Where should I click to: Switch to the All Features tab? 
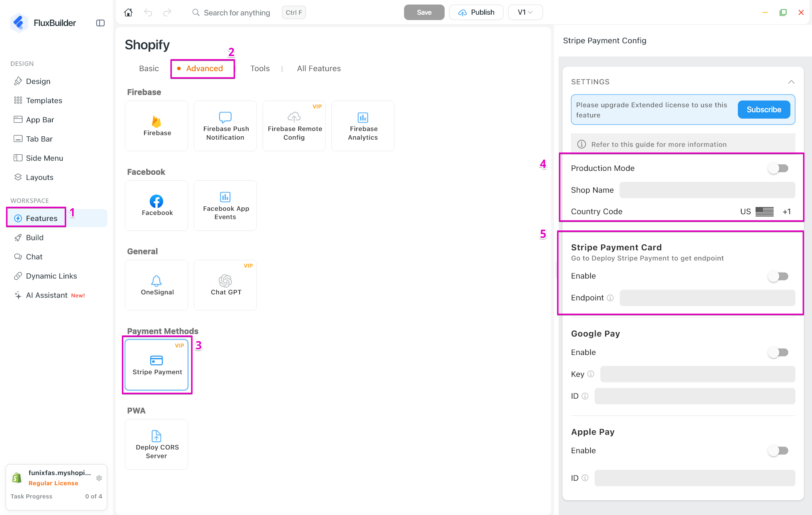(319, 69)
